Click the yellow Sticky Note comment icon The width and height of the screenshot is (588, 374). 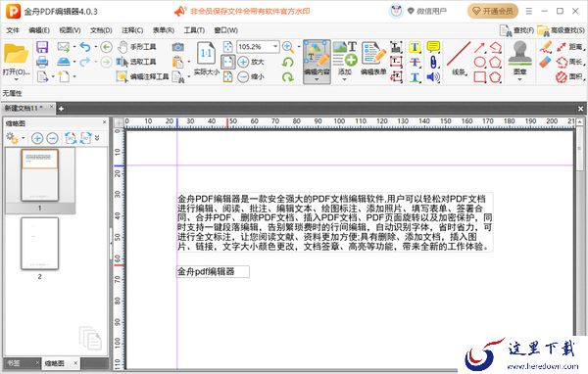(x=433, y=47)
